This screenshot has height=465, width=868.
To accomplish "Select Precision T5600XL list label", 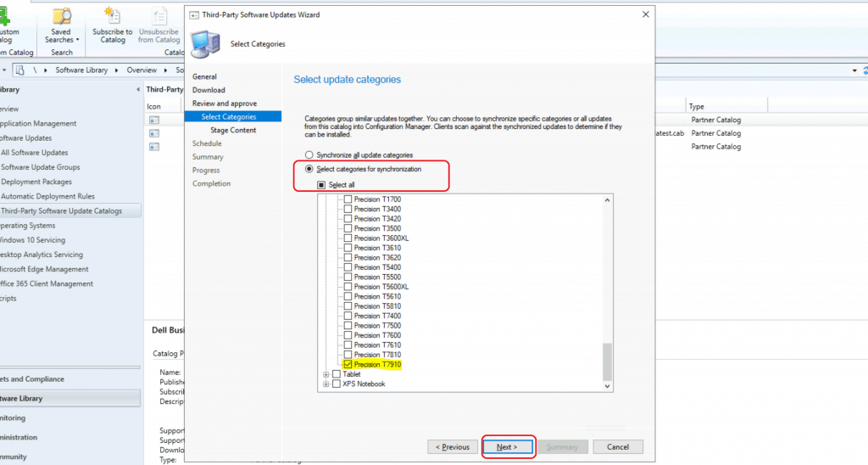I will tap(381, 287).
